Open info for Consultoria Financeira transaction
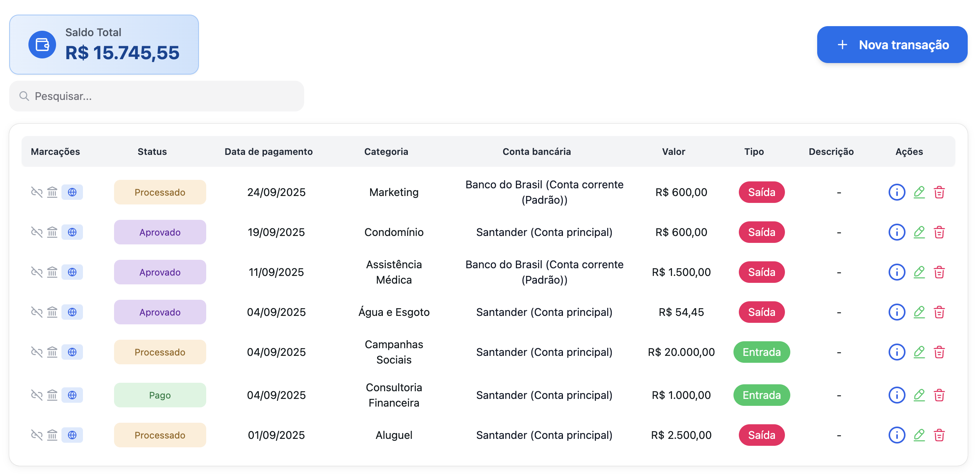Image resolution: width=980 pixels, height=475 pixels. [x=896, y=395]
